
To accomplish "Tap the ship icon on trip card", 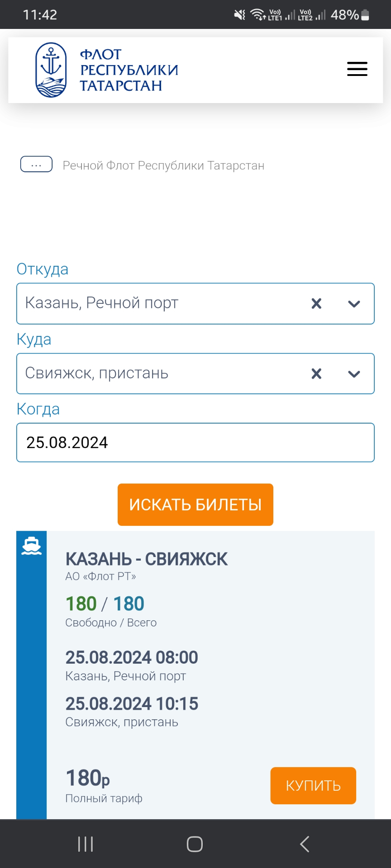I will click(32, 546).
